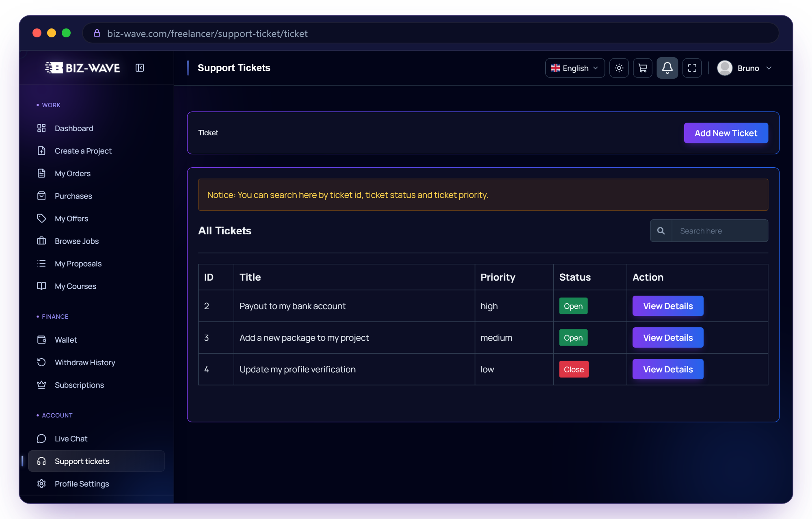Image resolution: width=812 pixels, height=519 pixels.
Task: Click the My Offers tag icon
Action: (x=41, y=218)
